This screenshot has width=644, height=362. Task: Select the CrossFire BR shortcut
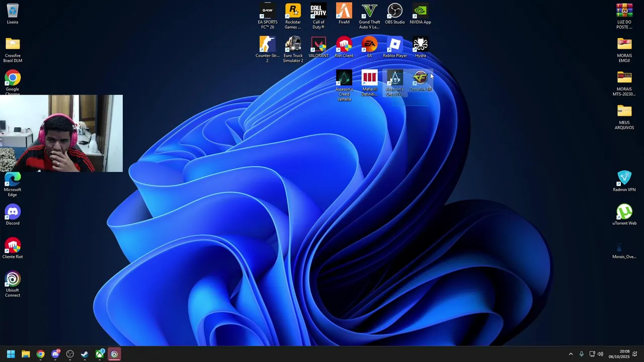tap(421, 81)
